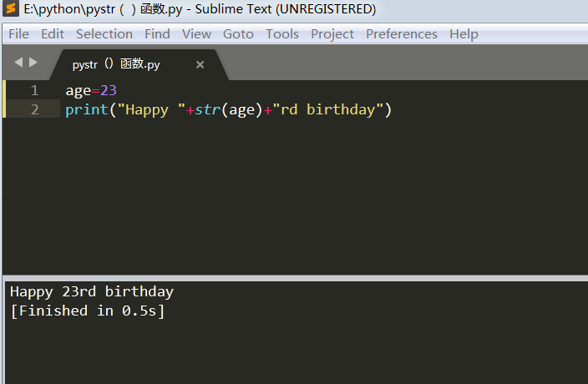The height and width of the screenshot is (384, 588).
Task: Open the Selection menu
Action: [104, 34]
